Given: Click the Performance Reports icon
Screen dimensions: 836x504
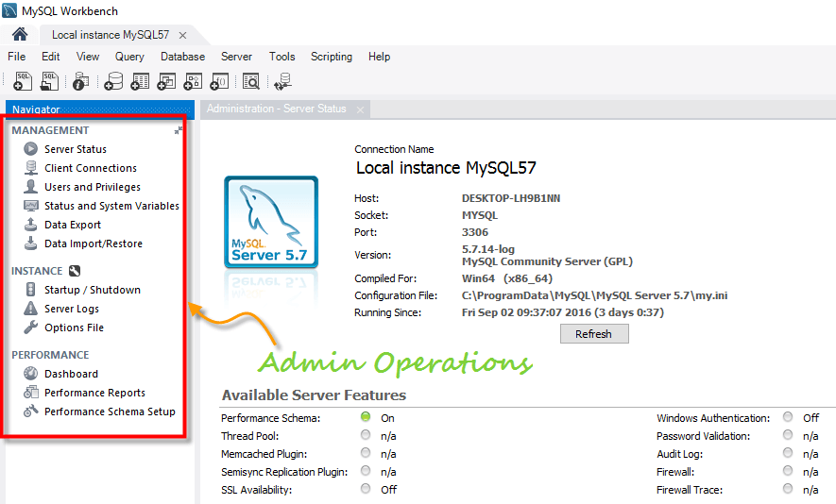Looking at the screenshot, I should click(x=31, y=392).
